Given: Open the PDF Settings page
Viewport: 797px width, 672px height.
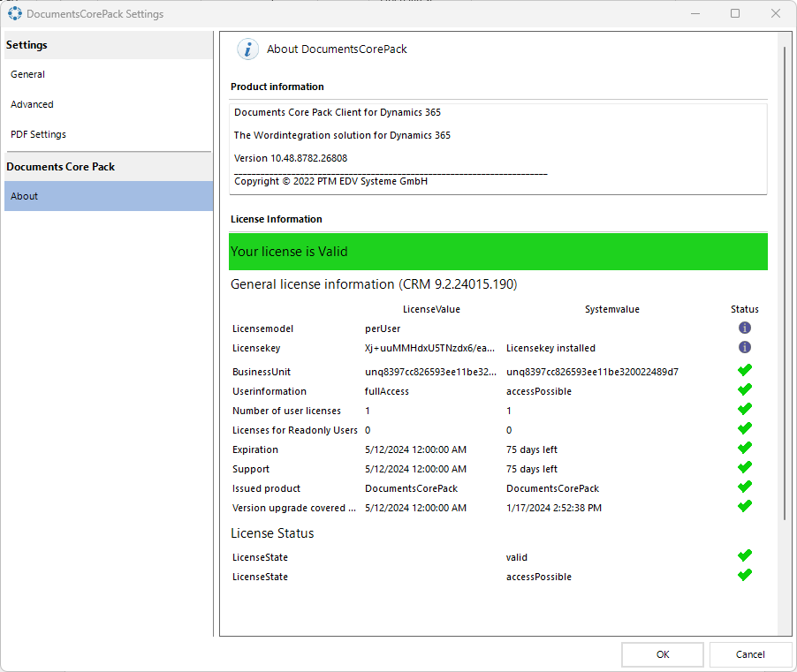Looking at the screenshot, I should tap(109, 134).
